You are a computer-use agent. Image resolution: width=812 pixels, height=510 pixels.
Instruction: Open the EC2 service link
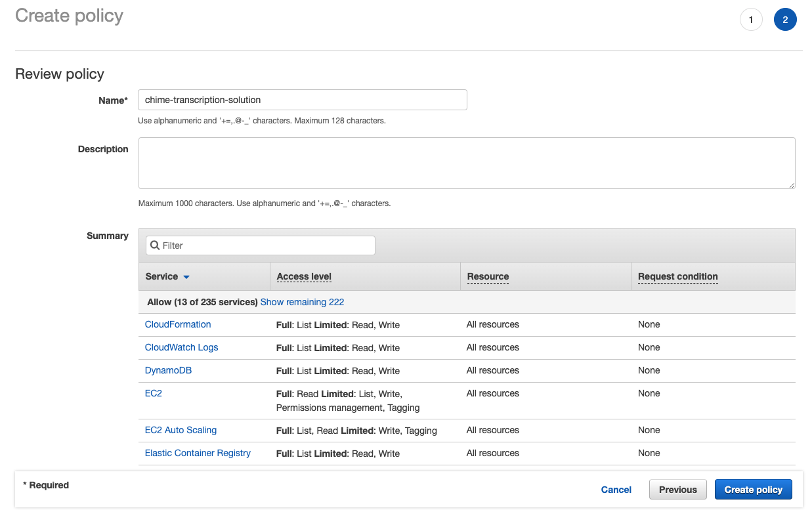pos(153,393)
